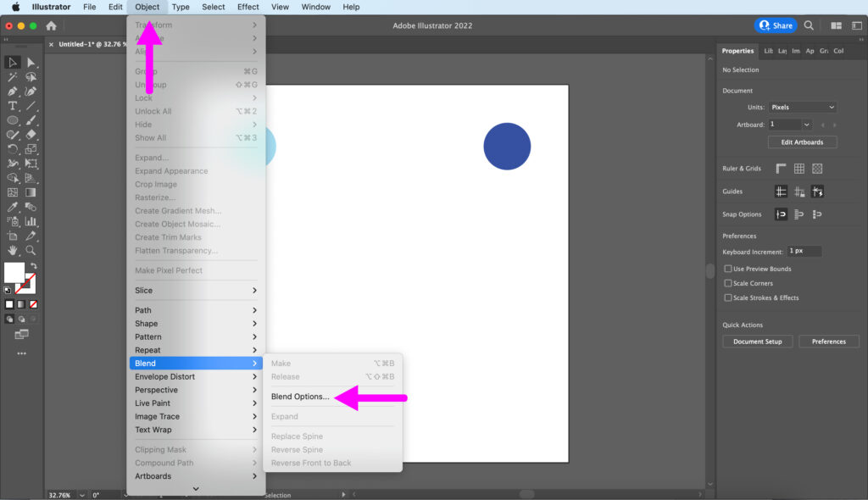The image size is (868, 500).
Task: Open the Search magnifier icon
Action: point(809,26)
